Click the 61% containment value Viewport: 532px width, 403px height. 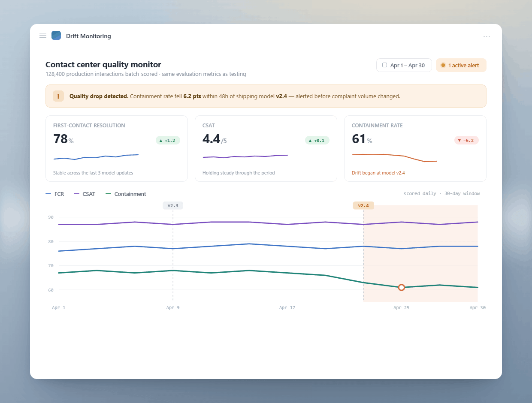click(362, 139)
